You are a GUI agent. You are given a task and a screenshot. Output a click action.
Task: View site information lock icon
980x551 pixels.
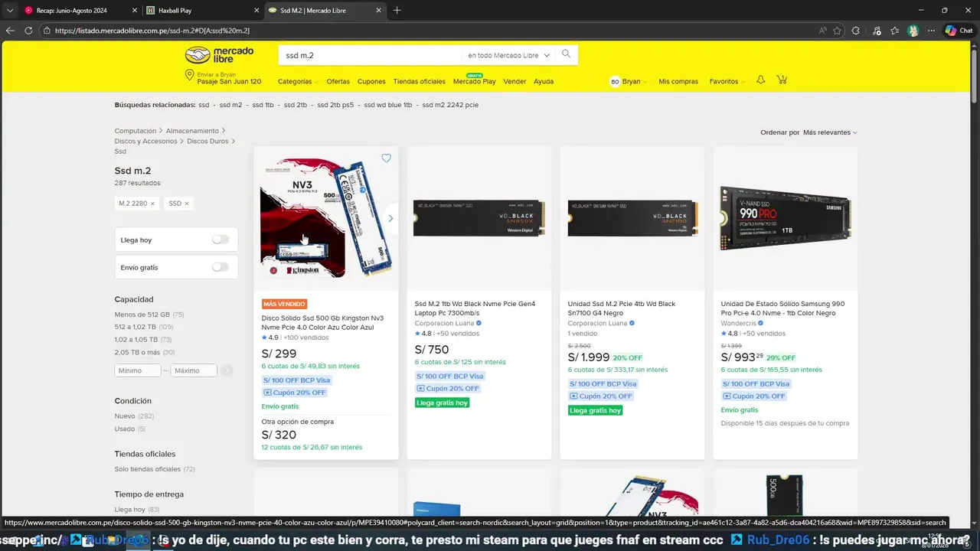coord(47,31)
